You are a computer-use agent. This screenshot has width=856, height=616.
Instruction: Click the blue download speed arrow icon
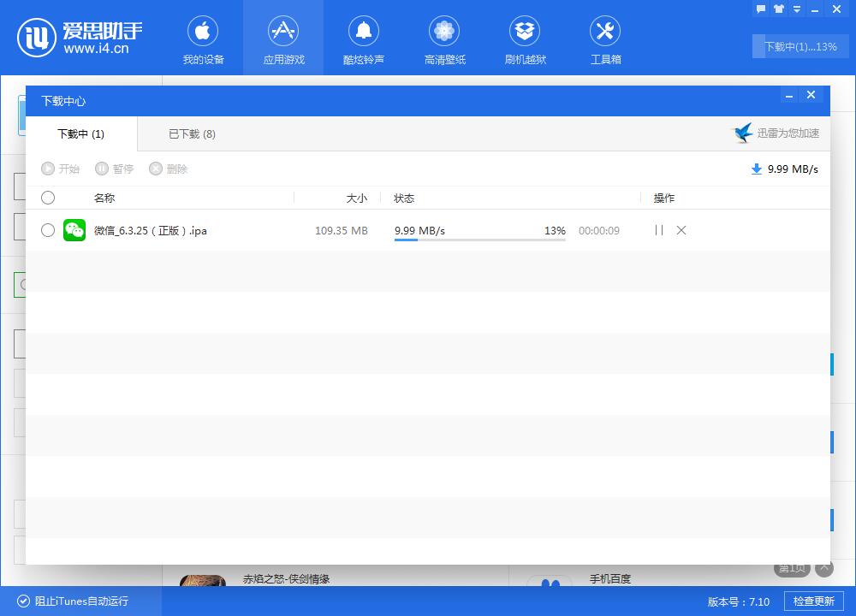(757, 169)
